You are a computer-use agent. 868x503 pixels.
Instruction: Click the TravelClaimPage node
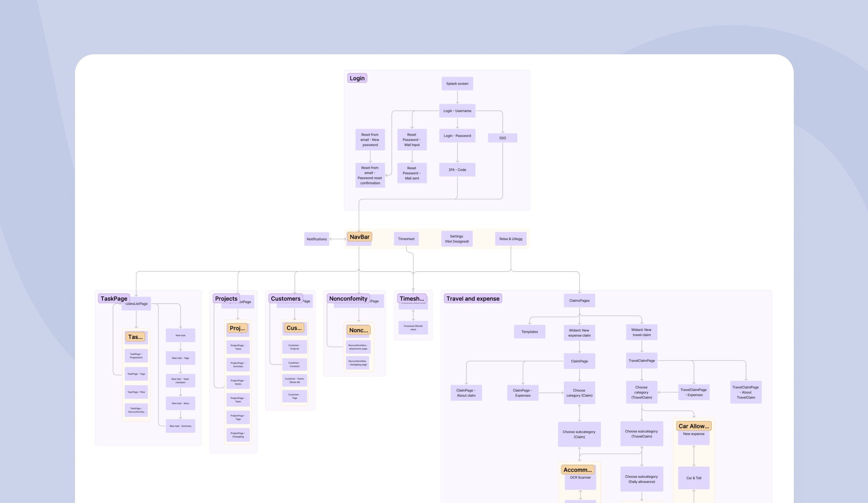tap(642, 360)
